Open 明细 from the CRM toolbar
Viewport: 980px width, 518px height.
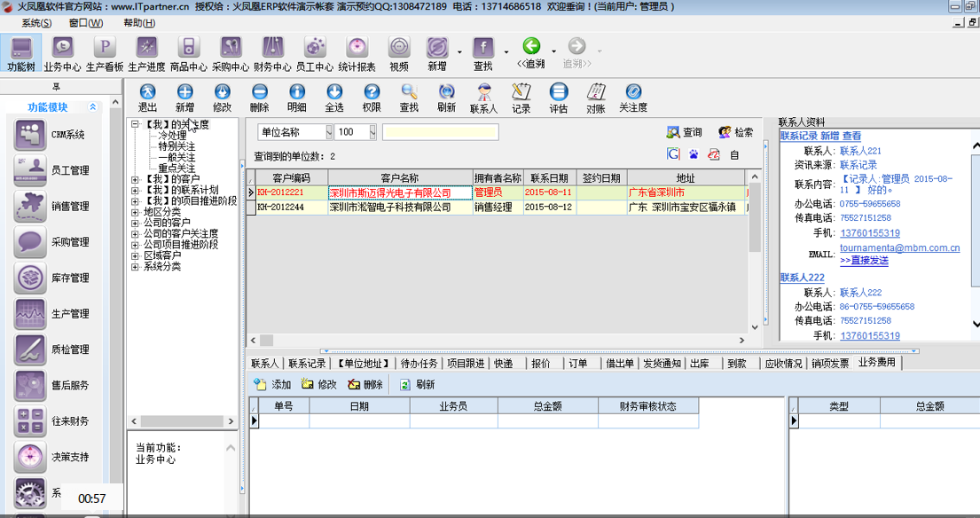tap(297, 98)
